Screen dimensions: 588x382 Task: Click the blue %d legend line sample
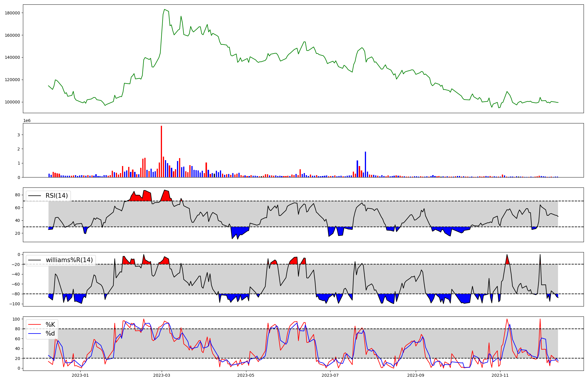pyautogui.click(x=34, y=334)
